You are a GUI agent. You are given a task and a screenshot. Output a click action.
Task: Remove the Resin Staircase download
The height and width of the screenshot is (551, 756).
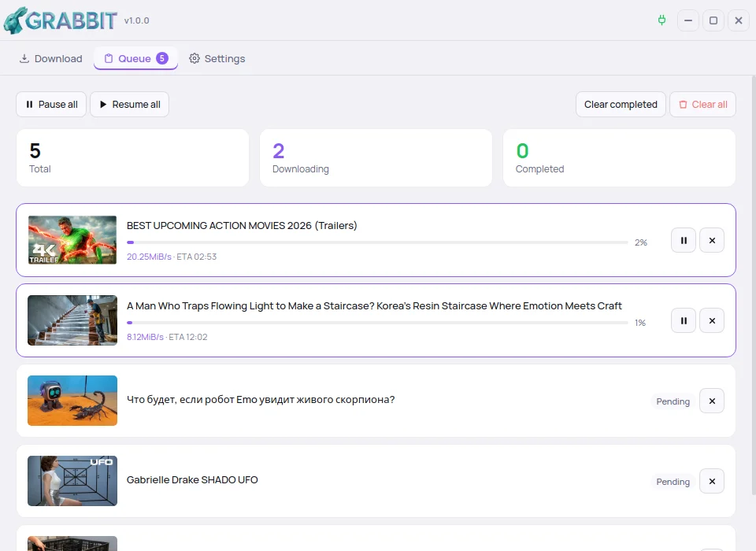point(712,320)
